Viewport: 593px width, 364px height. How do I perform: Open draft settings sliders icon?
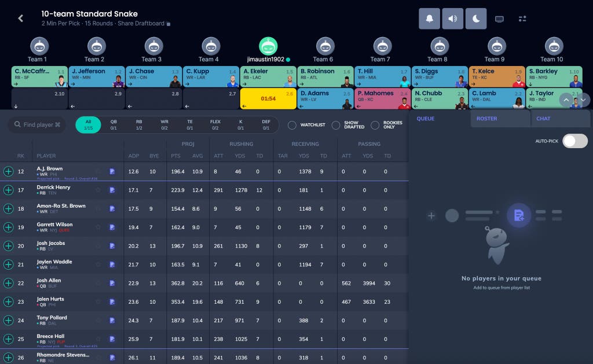click(x=522, y=19)
